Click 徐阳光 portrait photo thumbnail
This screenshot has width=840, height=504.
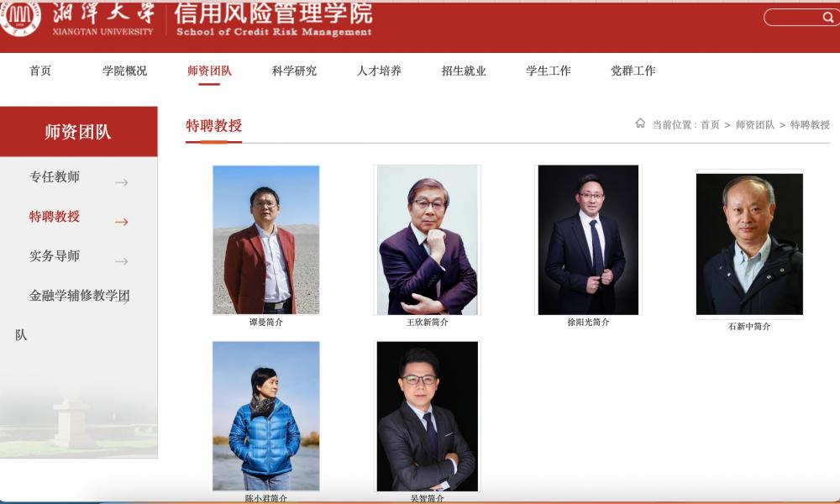pyautogui.click(x=588, y=240)
